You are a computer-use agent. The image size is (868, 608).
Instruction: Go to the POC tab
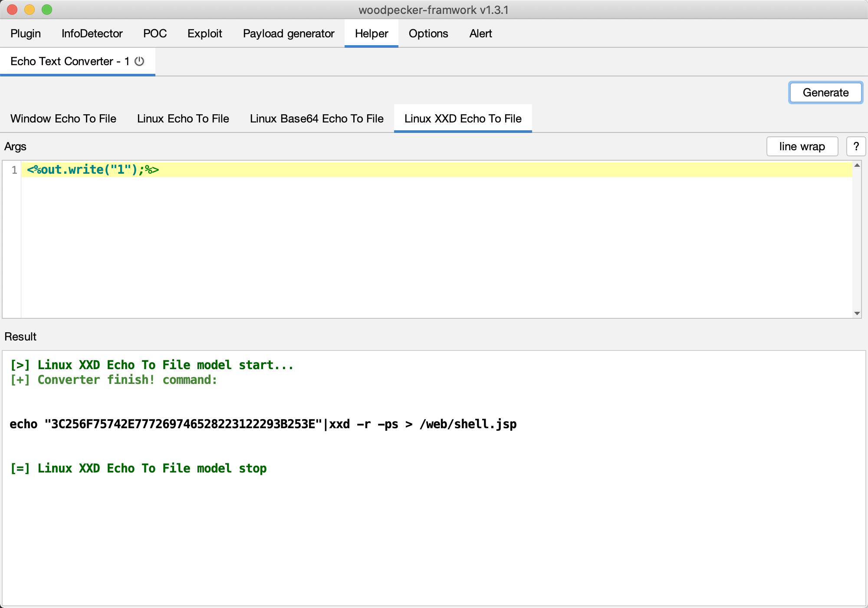(155, 33)
